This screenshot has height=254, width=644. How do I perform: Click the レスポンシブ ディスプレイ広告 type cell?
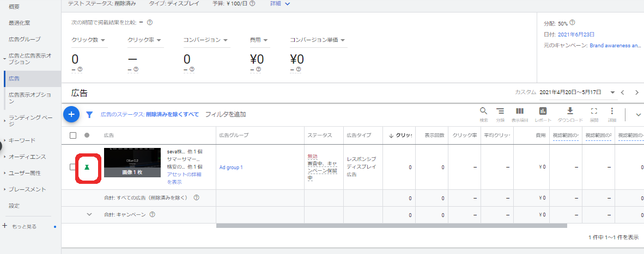pyautogui.click(x=361, y=166)
